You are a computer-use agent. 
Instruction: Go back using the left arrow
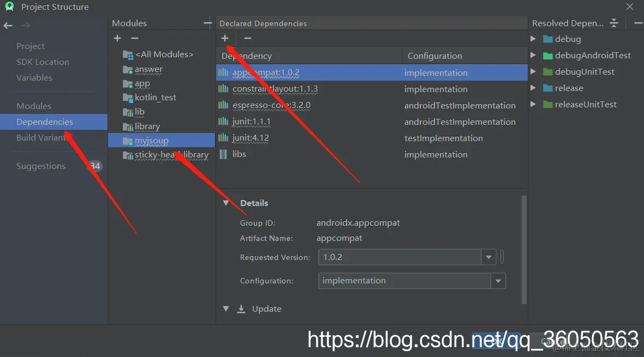[8, 26]
